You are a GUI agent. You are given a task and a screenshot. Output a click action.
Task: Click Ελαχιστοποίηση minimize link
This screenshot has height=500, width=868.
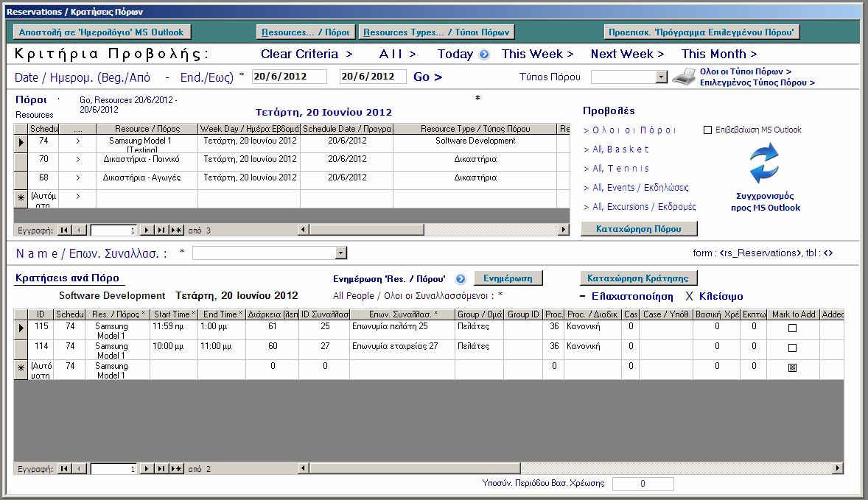[626, 297]
